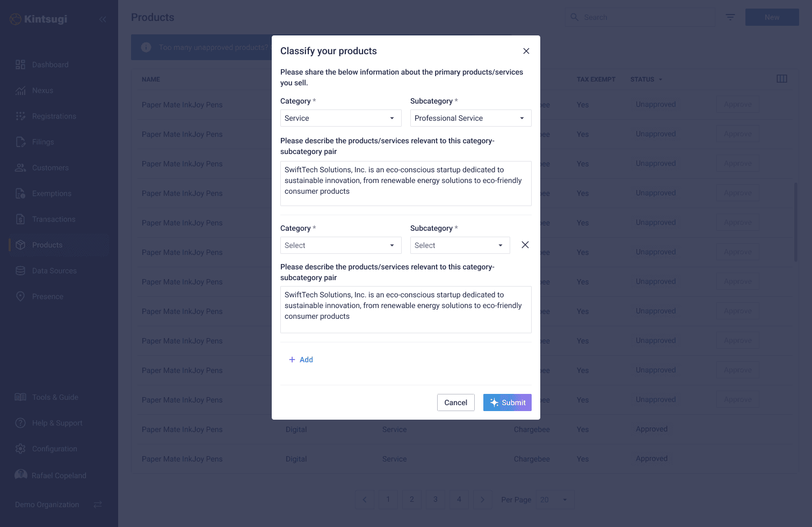Switch organizations using the swap icon

97,504
